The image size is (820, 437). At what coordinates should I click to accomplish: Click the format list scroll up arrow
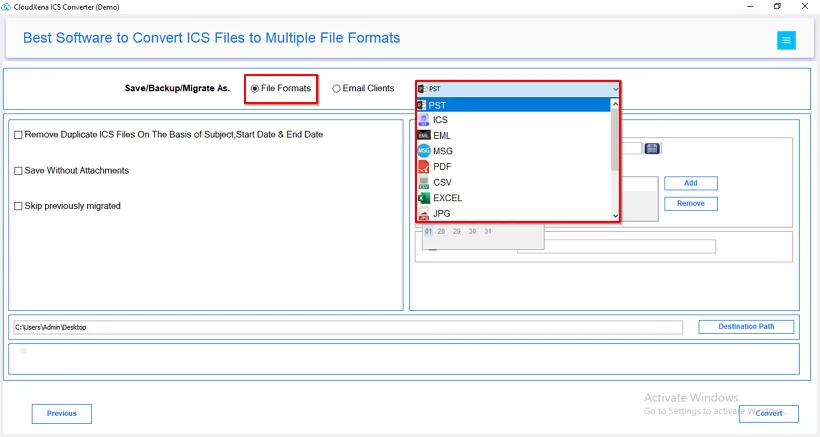point(615,104)
